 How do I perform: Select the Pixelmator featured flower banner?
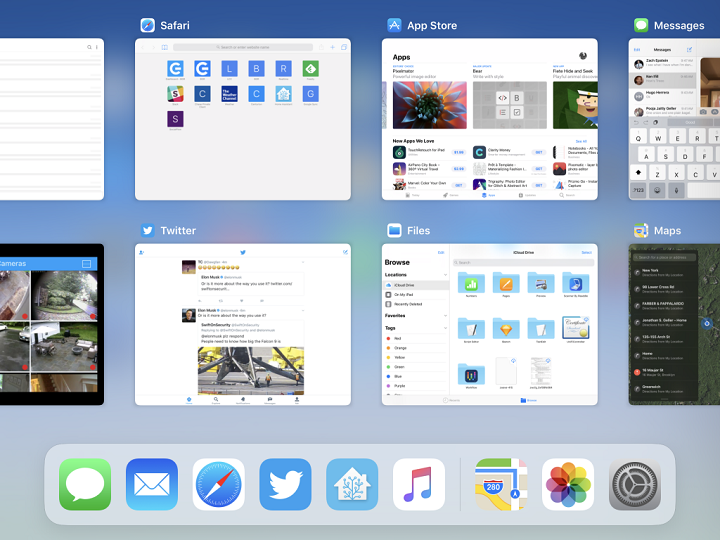pos(429,105)
